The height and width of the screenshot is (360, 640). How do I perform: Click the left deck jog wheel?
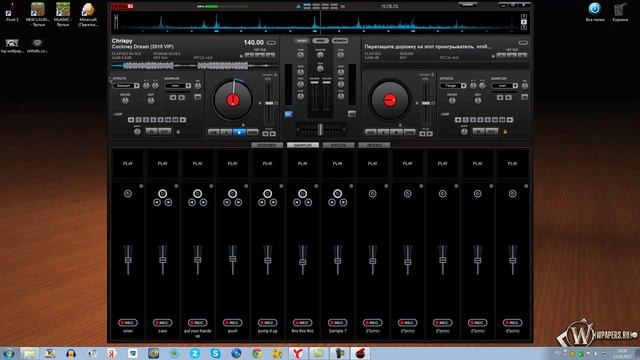(233, 100)
